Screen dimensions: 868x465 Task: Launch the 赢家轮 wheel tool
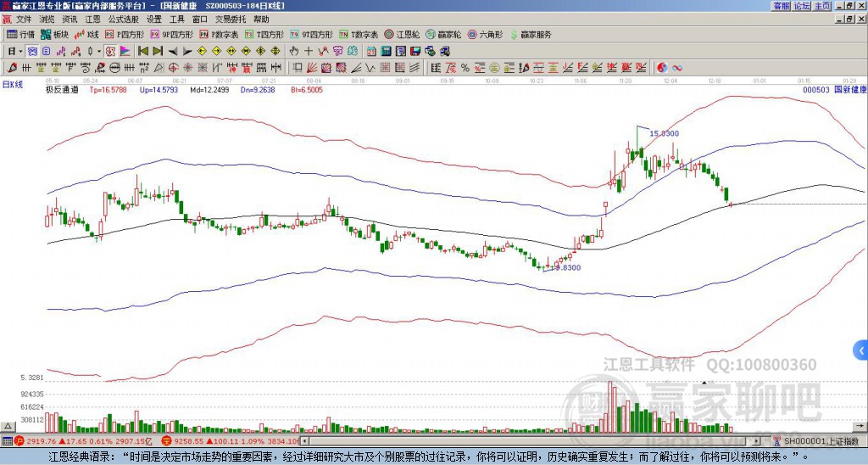(443, 34)
